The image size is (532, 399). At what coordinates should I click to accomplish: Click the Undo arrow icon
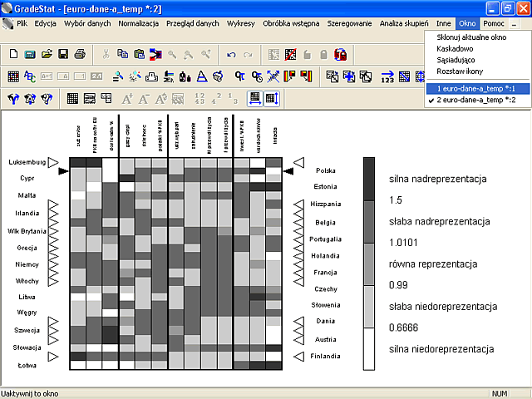coord(231,55)
